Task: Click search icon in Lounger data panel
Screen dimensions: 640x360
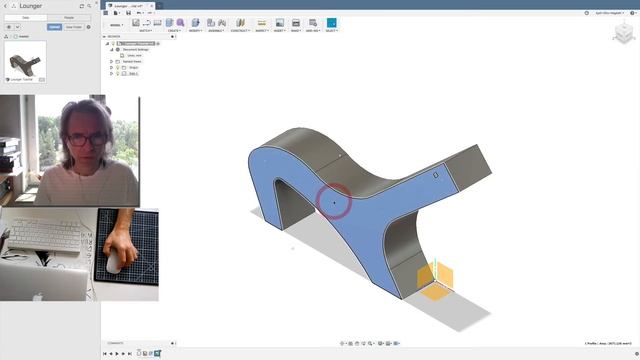Action: [x=89, y=6]
